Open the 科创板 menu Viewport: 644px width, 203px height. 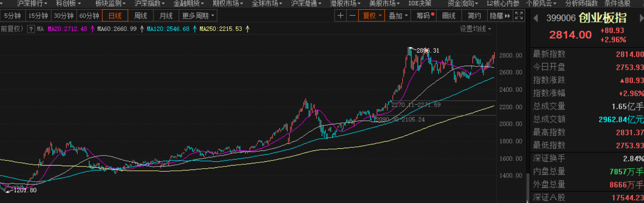coord(68,3)
